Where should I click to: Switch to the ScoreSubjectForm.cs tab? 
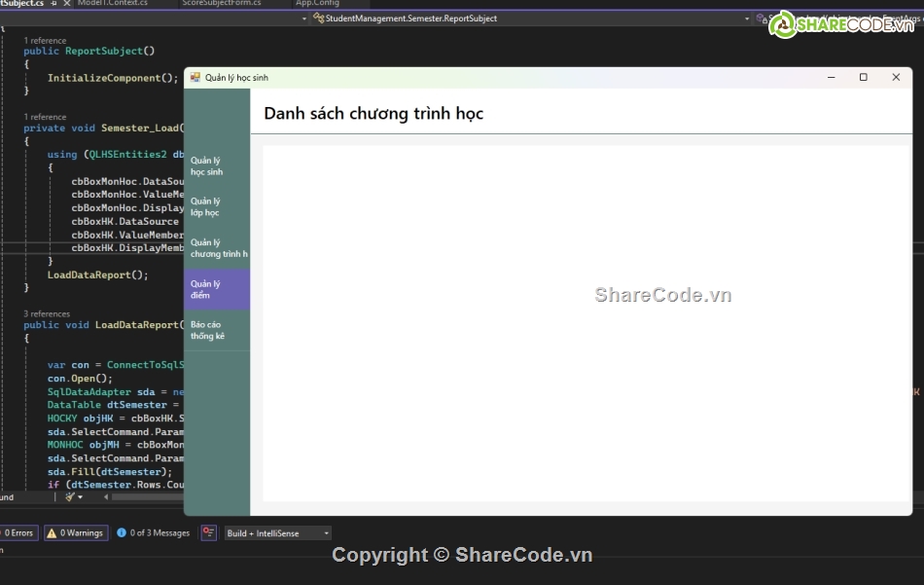point(221,4)
